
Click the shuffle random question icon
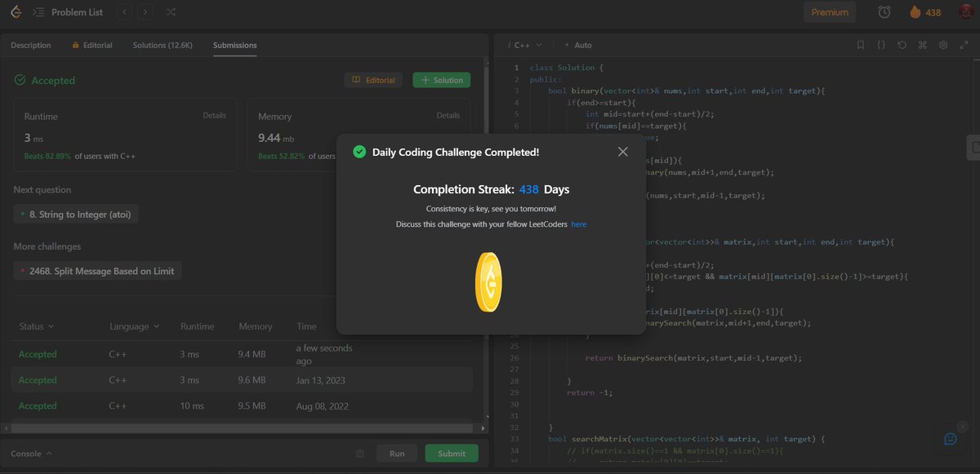[171, 11]
